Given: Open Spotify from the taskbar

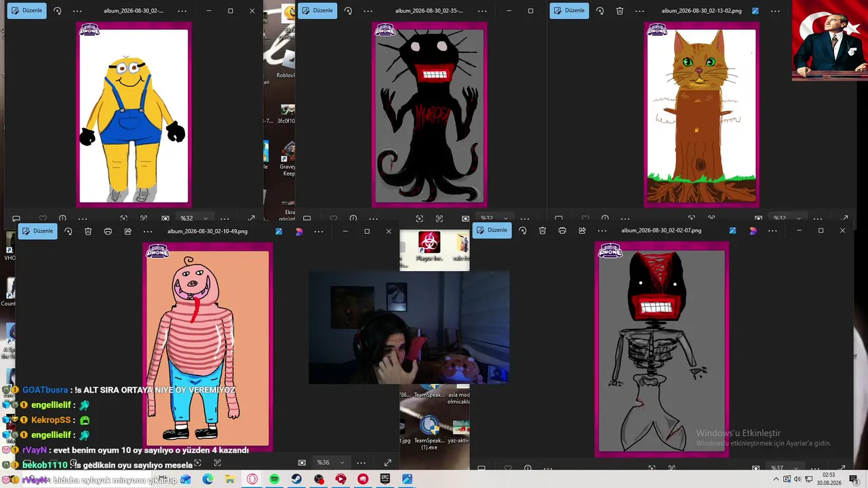Looking at the screenshot, I should 274,479.
